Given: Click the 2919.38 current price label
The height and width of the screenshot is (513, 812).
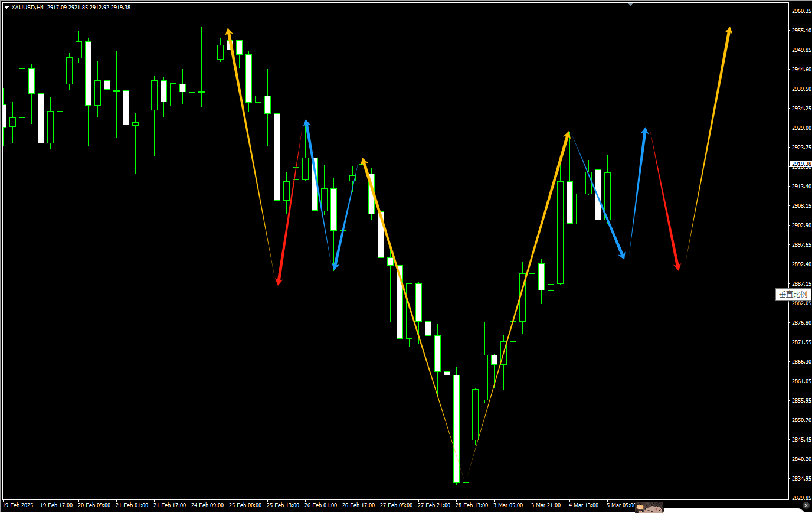Looking at the screenshot, I should 800,164.
